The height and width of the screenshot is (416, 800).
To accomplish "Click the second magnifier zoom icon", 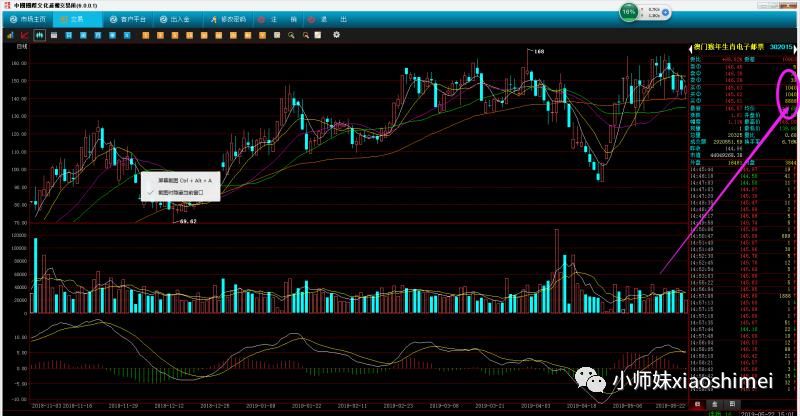I will tap(306, 35).
